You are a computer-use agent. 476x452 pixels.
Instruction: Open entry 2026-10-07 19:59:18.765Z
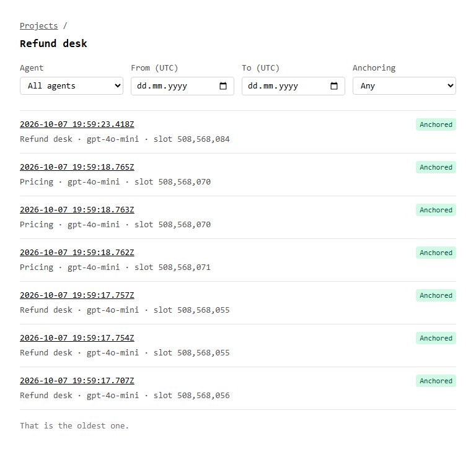pos(77,167)
